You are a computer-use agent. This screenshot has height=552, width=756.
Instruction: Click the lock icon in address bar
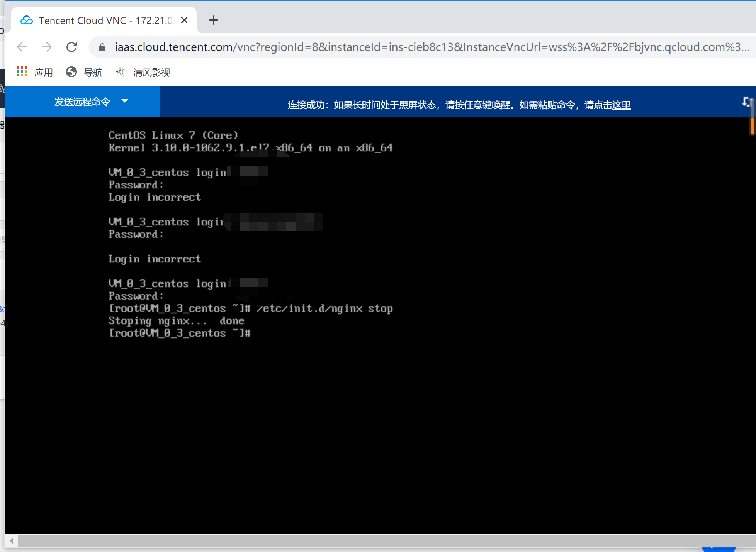pos(102,47)
